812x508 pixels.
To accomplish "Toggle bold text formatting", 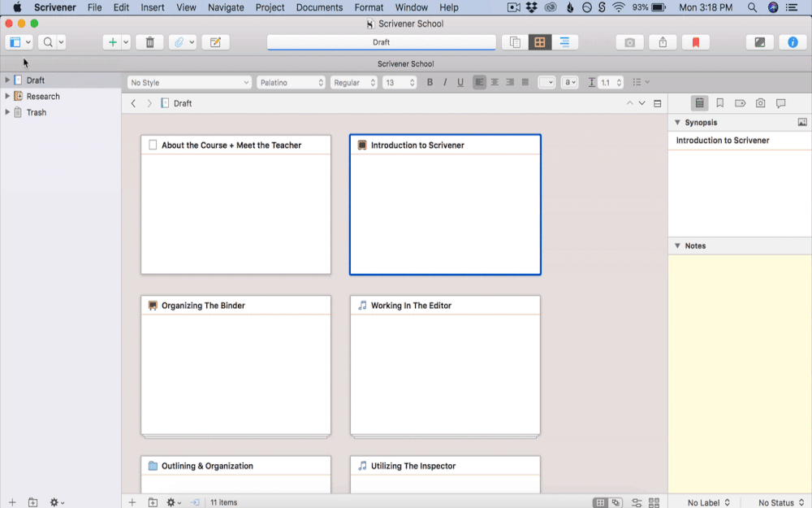I will (430, 82).
